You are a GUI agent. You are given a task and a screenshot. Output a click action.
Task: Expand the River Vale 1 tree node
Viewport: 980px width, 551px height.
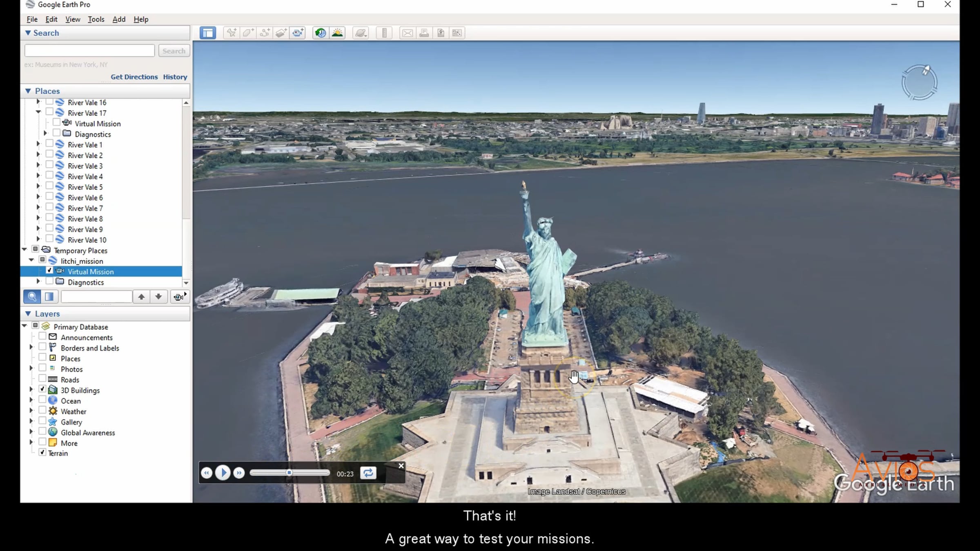point(38,144)
